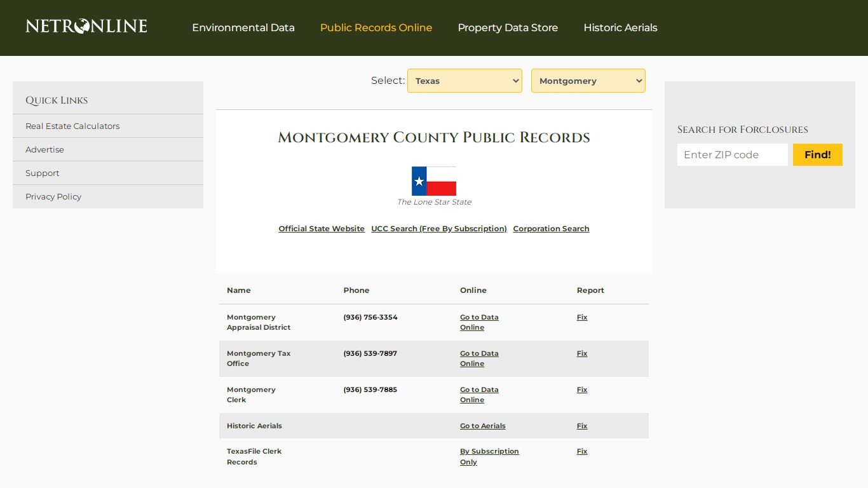Expand the Montgomery county dropdown
Image resolution: width=868 pixels, height=488 pixels.
point(588,81)
